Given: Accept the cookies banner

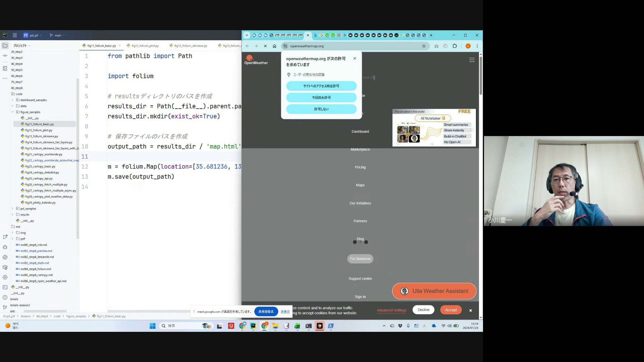Looking at the screenshot, I should click(x=450, y=310).
